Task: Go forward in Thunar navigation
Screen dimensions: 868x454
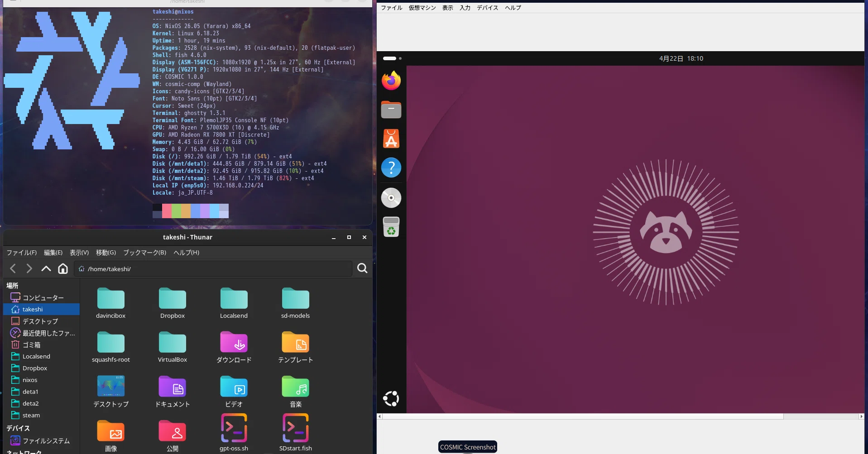Action: coord(29,268)
